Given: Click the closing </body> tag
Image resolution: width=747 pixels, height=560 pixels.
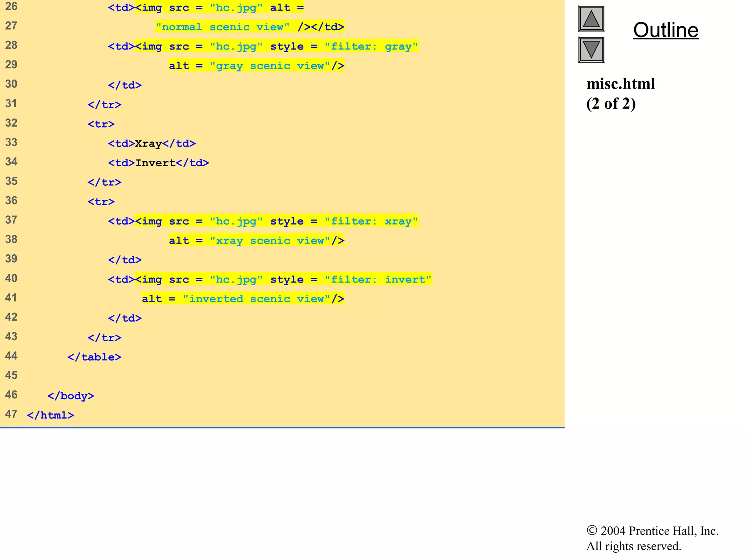Looking at the screenshot, I should point(71,396).
